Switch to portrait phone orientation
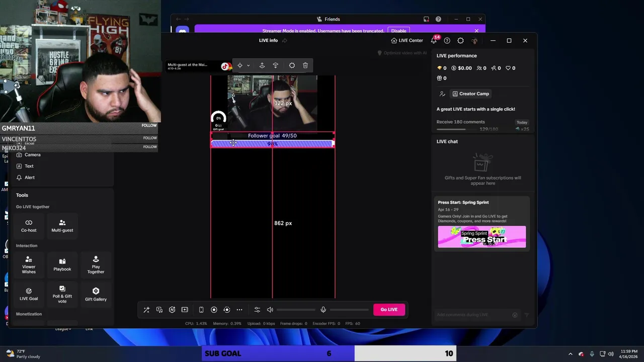644x362 pixels. 201,310
